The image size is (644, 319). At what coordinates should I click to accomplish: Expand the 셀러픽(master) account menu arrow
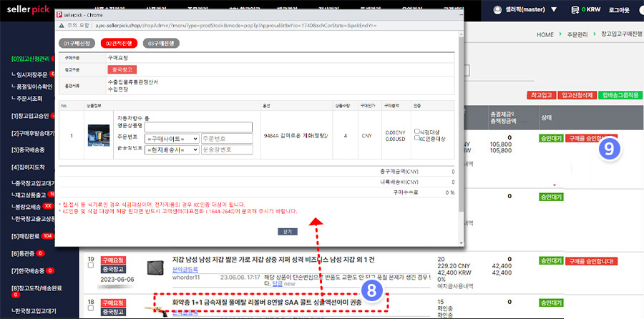553,10
